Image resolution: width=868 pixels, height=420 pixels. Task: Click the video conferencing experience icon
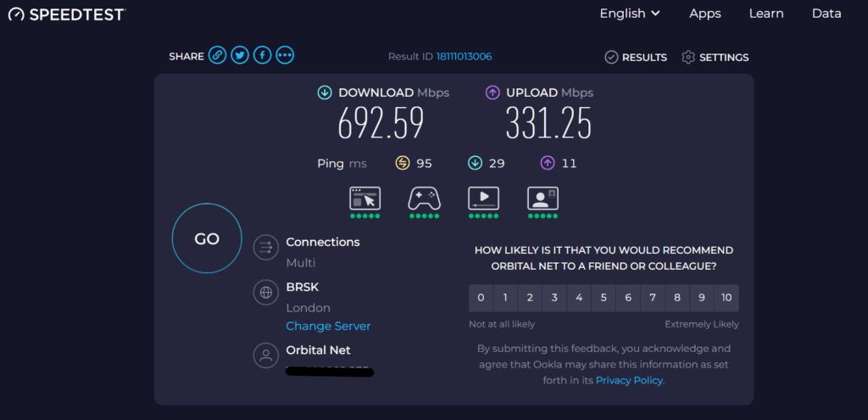pos(542,199)
